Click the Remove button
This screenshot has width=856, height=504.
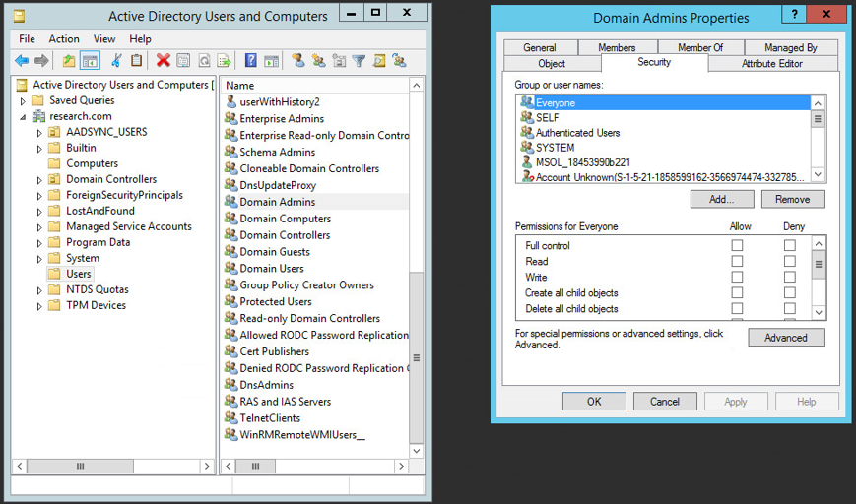pos(793,199)
